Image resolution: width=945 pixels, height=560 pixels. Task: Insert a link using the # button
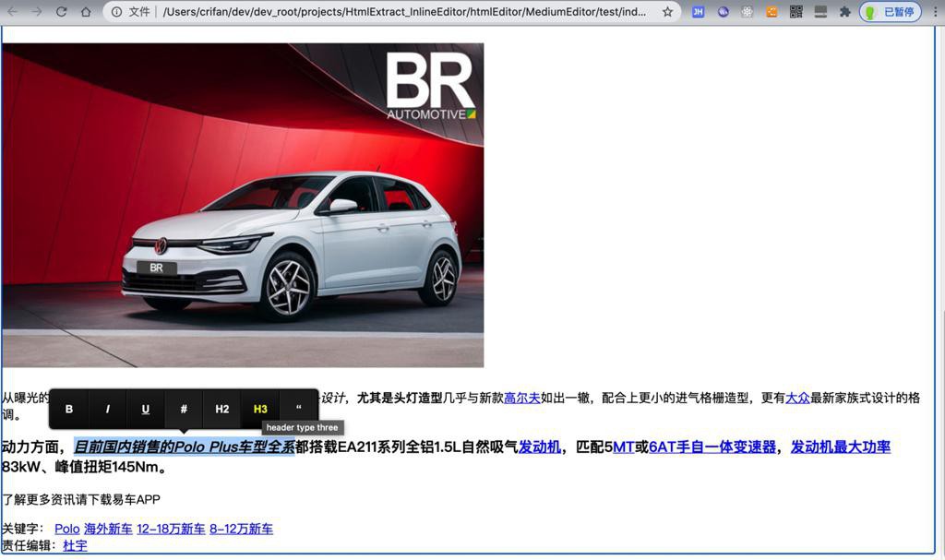click(184, 410)
